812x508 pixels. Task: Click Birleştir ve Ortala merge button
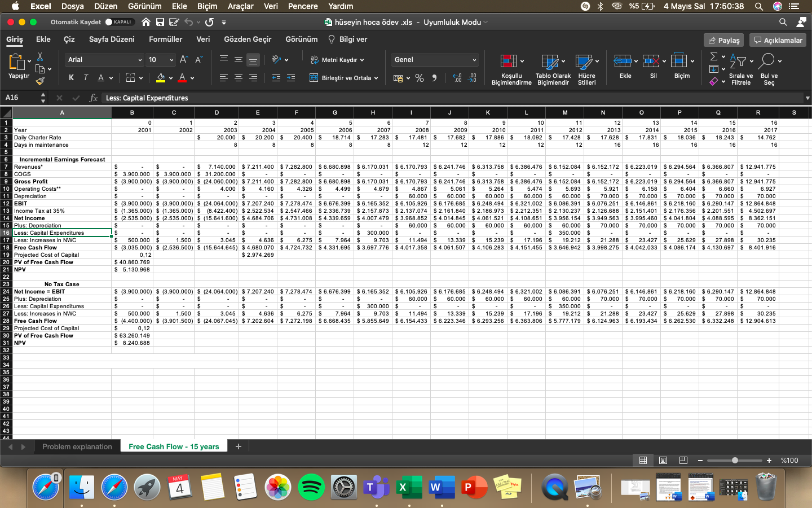coord(344,78)
